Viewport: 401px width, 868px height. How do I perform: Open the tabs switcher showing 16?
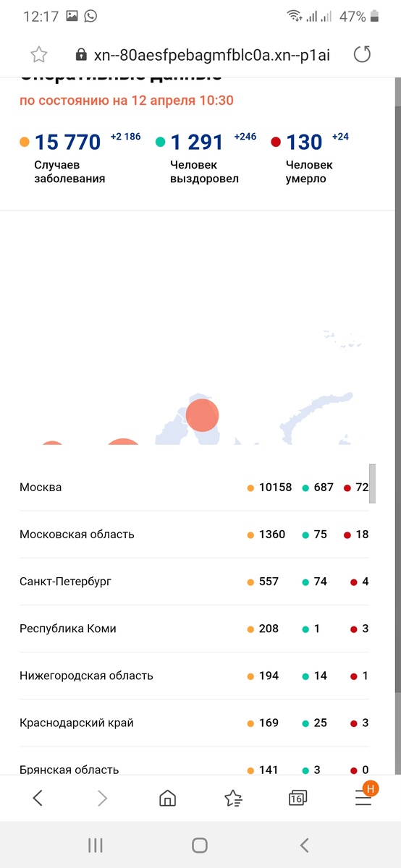[x=297, y=798]
